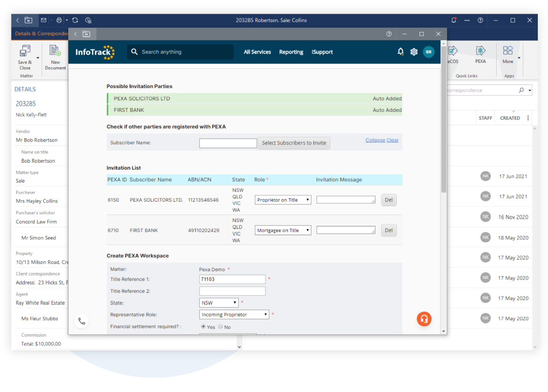Open the matter folder icon in main title bar
Image resolution: width=548 pixels, height=392 pixels.
29,20
